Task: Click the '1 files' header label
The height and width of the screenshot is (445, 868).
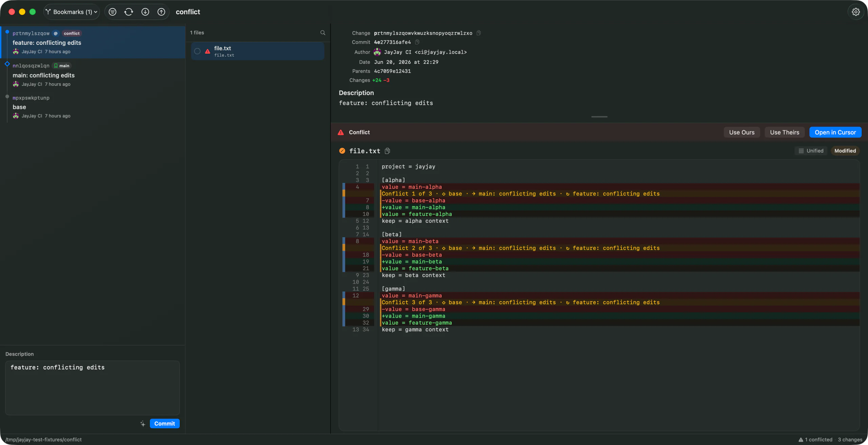Action: tap(197, 33)
